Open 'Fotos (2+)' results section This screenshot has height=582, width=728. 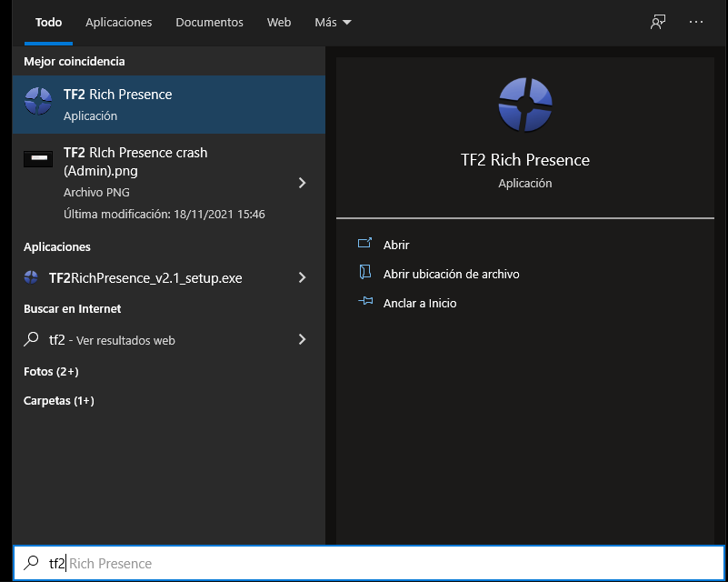(x=53, y=371)
